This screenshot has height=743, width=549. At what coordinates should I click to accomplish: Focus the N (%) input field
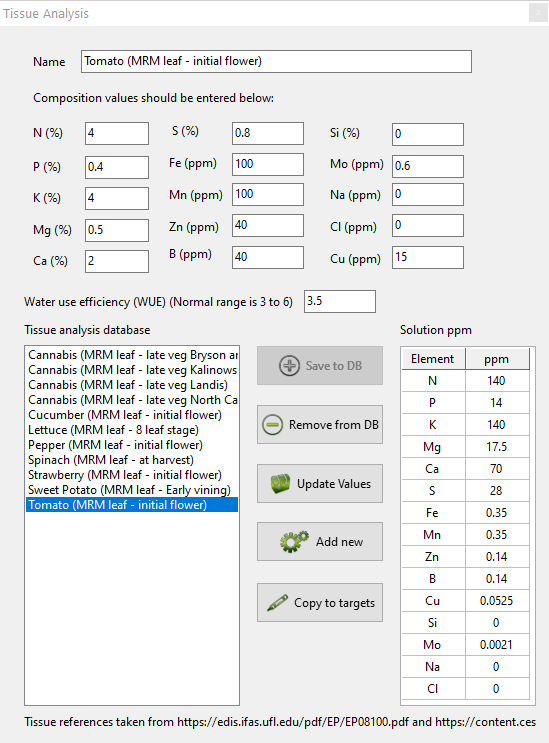[x=117, y=133]
